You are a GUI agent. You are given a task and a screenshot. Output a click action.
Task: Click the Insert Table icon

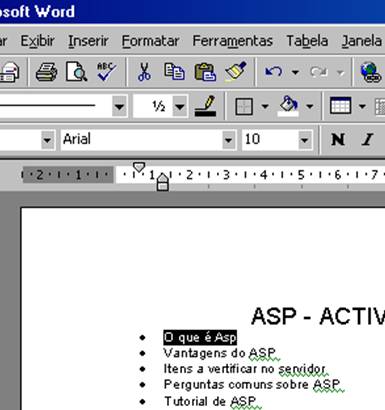[x=340, y=106]
